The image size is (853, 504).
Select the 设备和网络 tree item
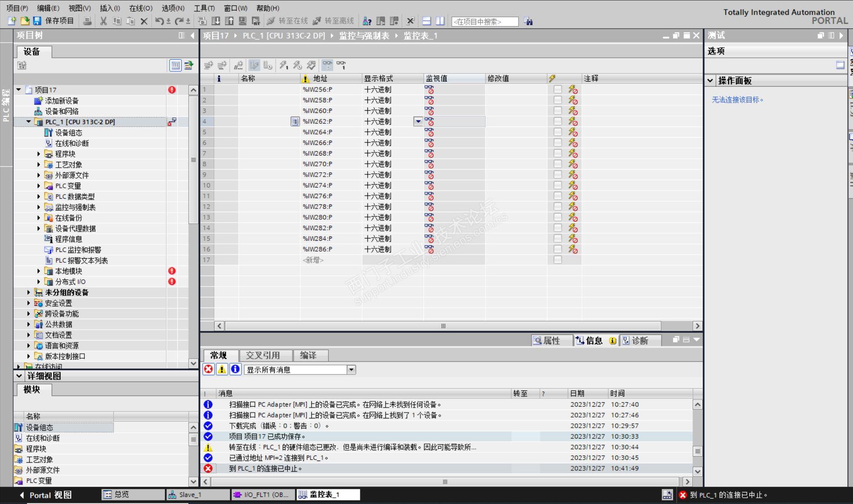click(x=61, y=111)
